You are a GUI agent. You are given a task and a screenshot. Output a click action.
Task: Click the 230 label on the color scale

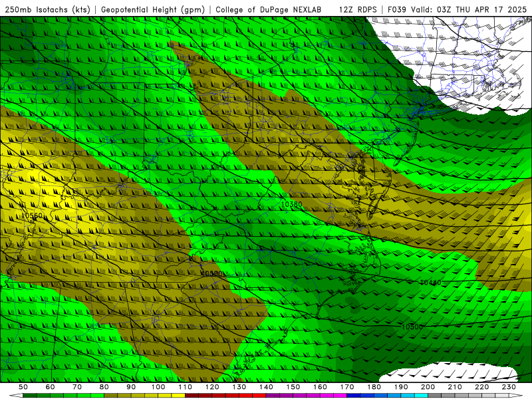tap(509, 387)
